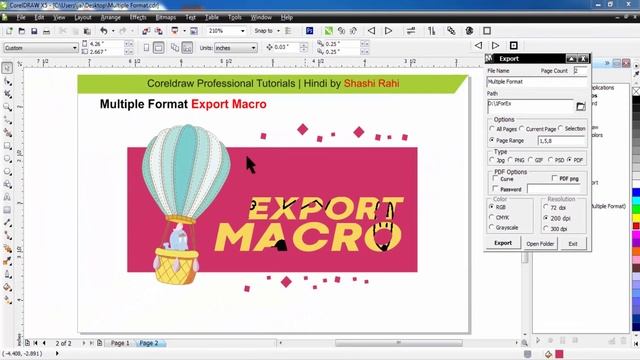
Task: Click the browse folder icon beside Path
Action: tap(580, 107)
